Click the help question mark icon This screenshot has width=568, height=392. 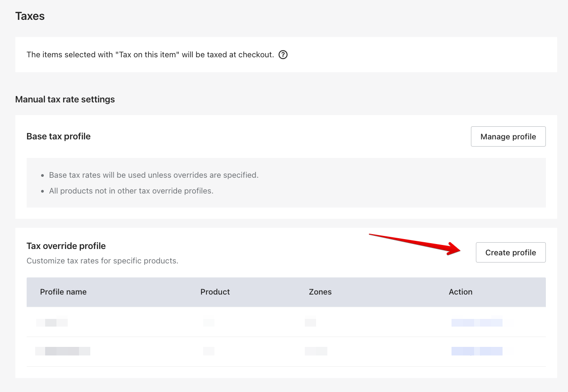click(283, 55)
